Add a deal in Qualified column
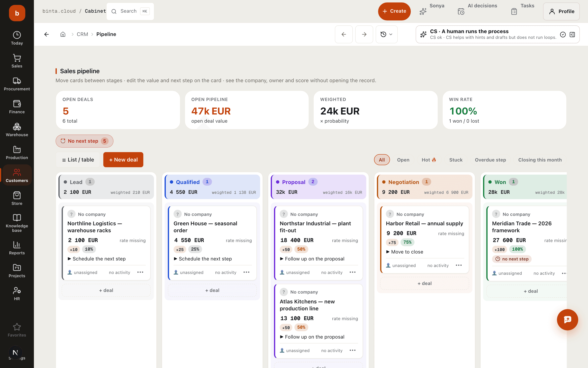This screenshot has height=368, width=588. (212, 290)
